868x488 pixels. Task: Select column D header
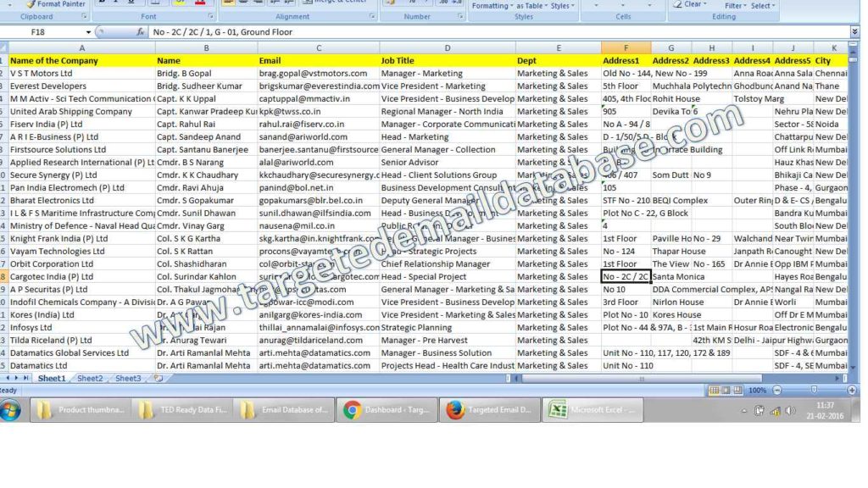tap(448, 48)
